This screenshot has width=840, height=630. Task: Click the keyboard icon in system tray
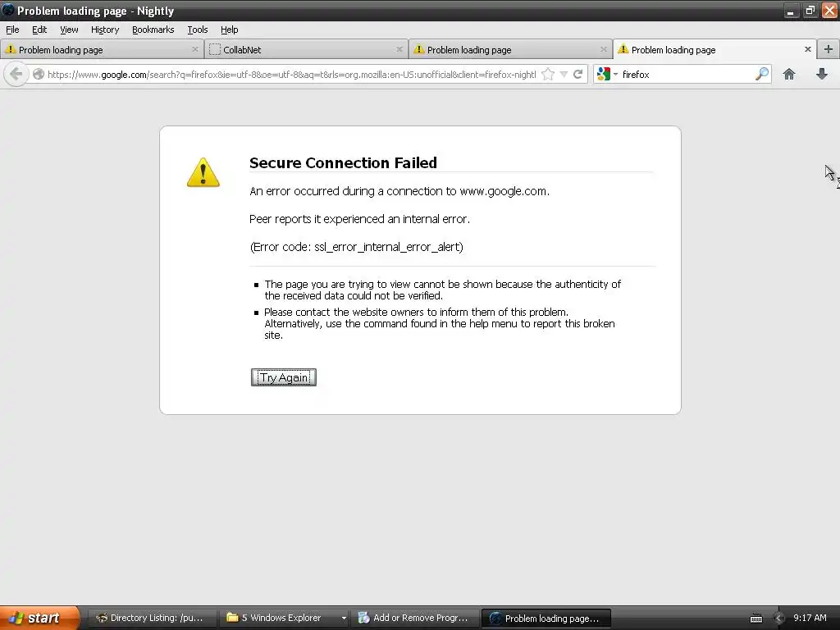pyautogui.click(x=756, y=619)
